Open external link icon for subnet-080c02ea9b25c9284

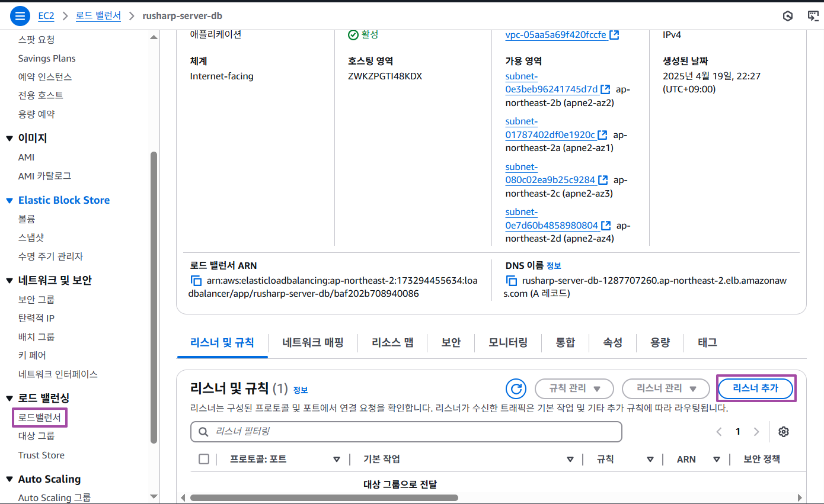pyautogui.click(x=602, y=180)
